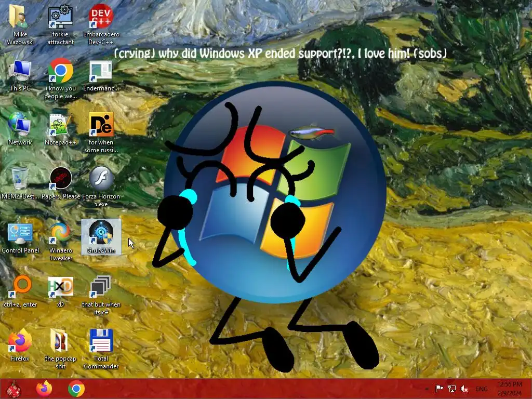532x399 pixels.
Task: Open Embarcadero Dev-C++ desktop icon
Action: click(x=101, y=24)
